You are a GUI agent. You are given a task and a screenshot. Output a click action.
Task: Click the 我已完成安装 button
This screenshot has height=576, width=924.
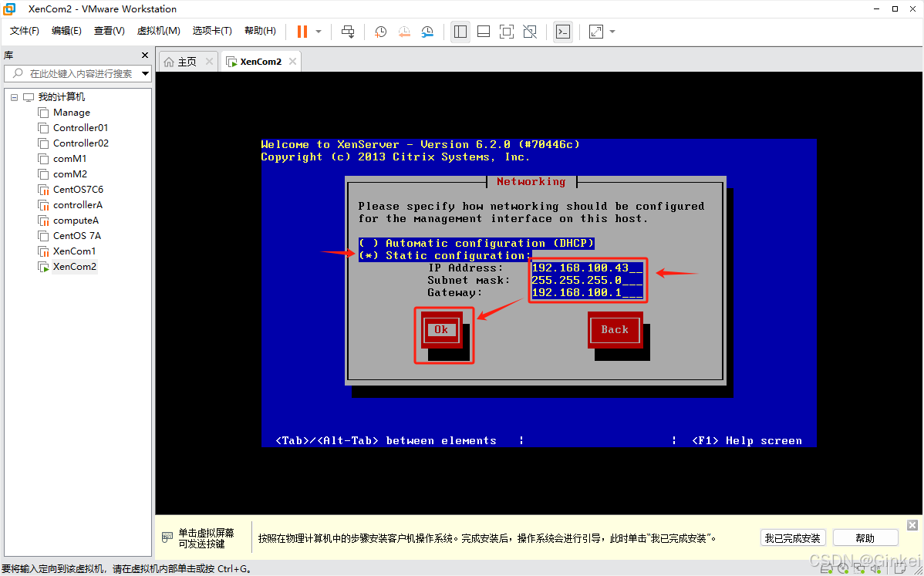pos(793,537)
